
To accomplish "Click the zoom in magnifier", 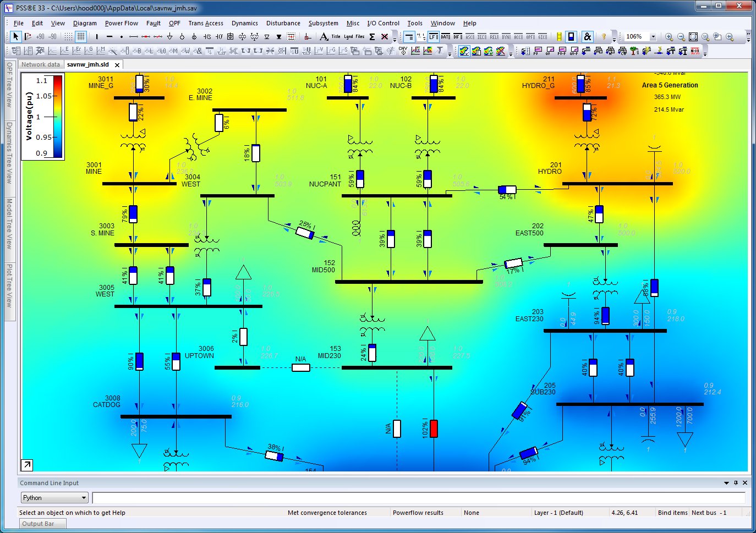I will [669, 37].
